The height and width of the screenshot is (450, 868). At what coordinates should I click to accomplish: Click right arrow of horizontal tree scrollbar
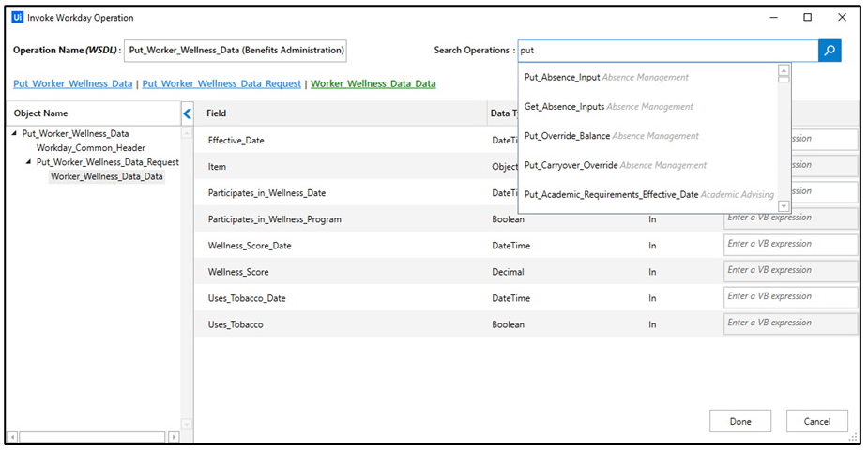(x=174, y=437)
